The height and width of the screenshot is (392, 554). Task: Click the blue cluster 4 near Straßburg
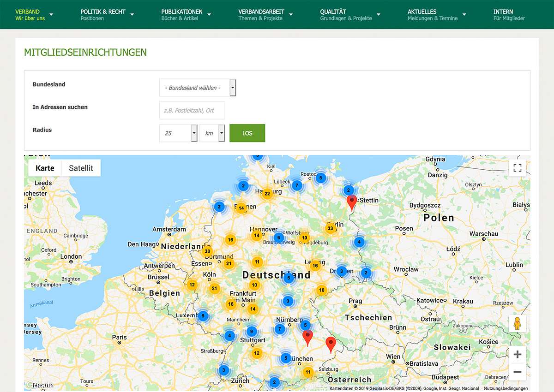229,336
